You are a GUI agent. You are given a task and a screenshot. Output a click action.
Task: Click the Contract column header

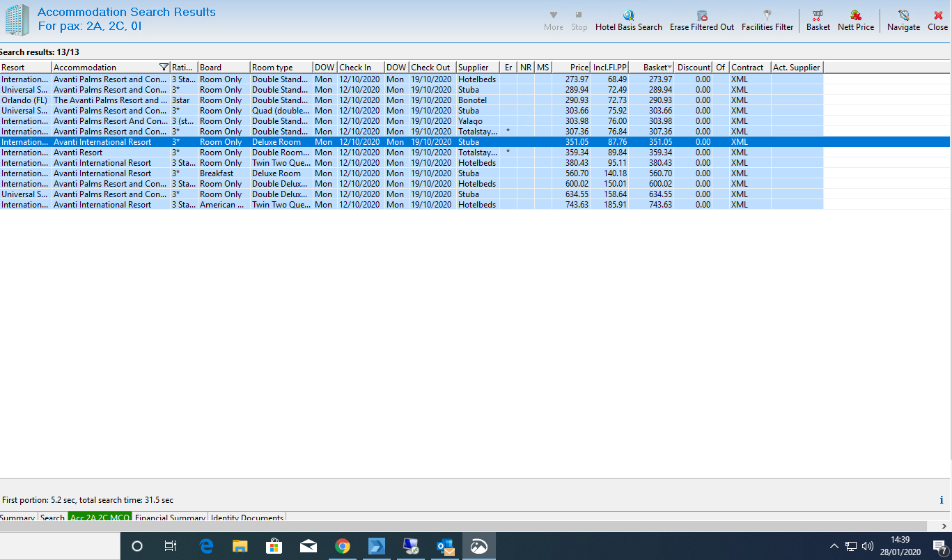point(750,68)
